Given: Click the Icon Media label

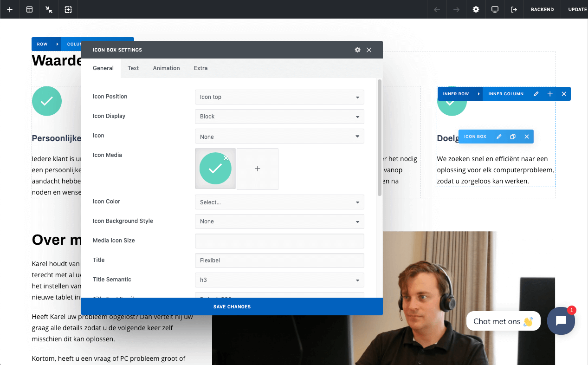Looking at the screenshot, I should [107, 155].
